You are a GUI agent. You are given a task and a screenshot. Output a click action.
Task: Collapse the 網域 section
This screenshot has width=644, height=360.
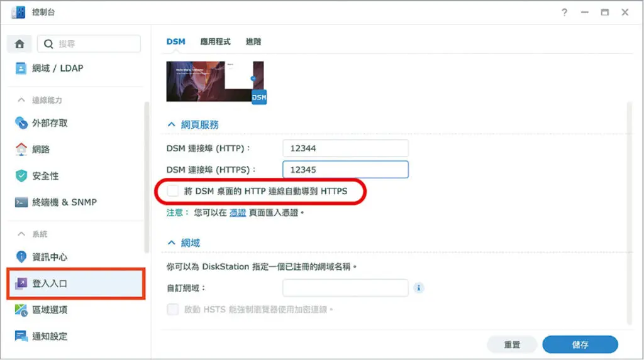pos(171,243)
